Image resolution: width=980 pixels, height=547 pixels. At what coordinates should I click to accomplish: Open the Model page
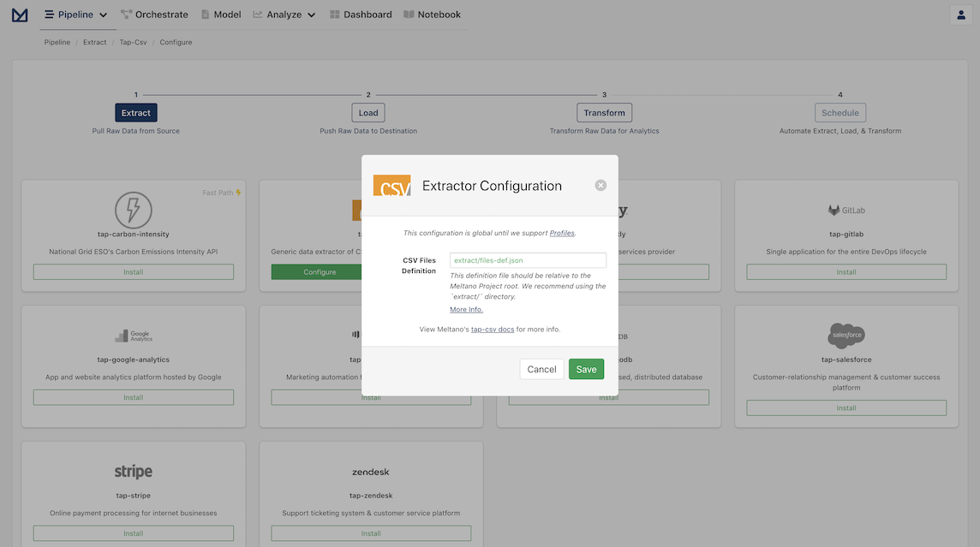tap(221, 15)
